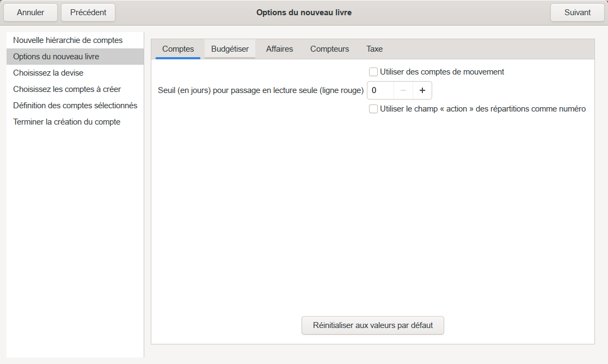
Task: Go to the Compteurs tab
Action: [x=329, y=49]
